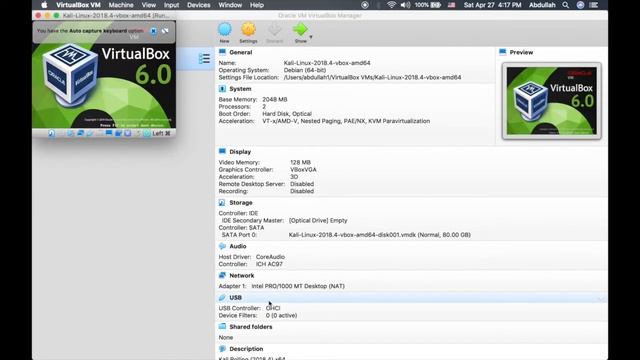Click the Display section monitor icon
Image resolution: width=640 pixels, height=360 pixels.
(x=222, y=151)
